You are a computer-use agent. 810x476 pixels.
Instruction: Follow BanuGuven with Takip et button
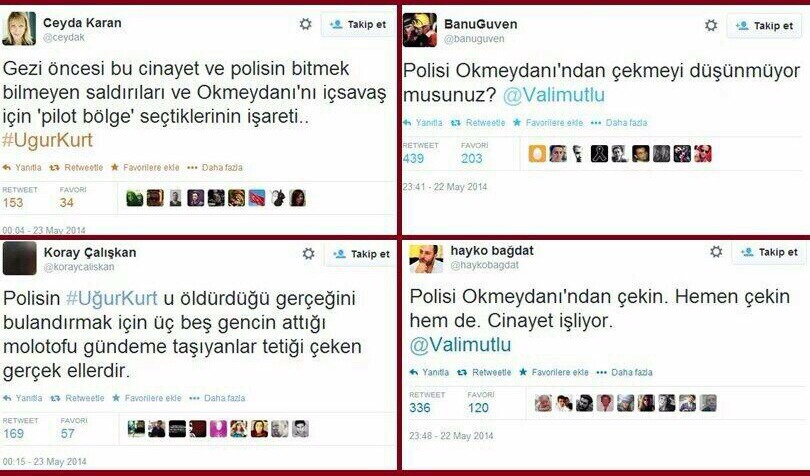[767, 25]
